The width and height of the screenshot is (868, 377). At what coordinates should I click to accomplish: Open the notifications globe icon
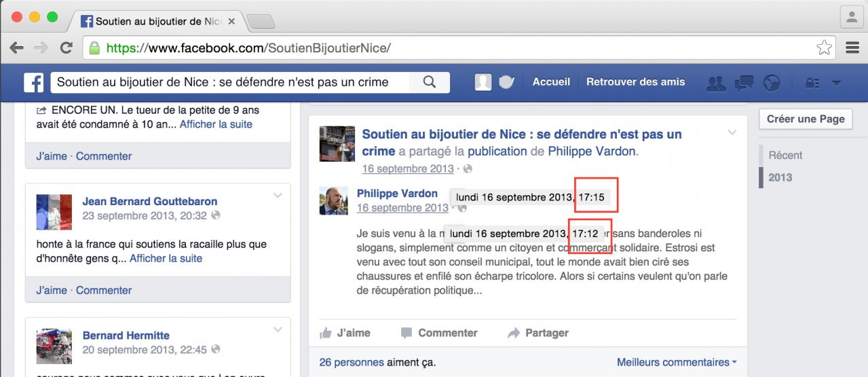[x=771, y=83]
